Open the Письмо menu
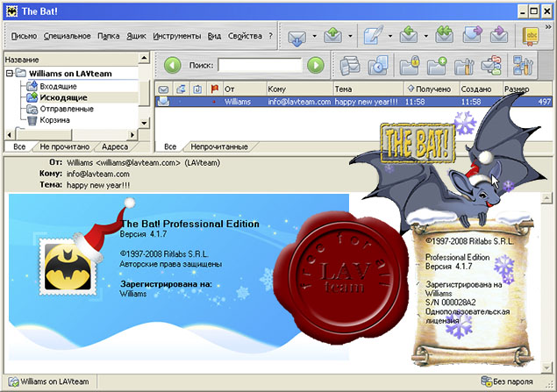The width and height of the screenshot is (557, 392). 24,36
